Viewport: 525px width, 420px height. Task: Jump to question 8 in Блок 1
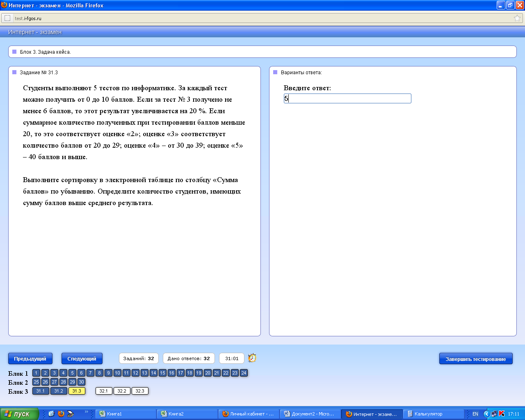tap(99, 373)
